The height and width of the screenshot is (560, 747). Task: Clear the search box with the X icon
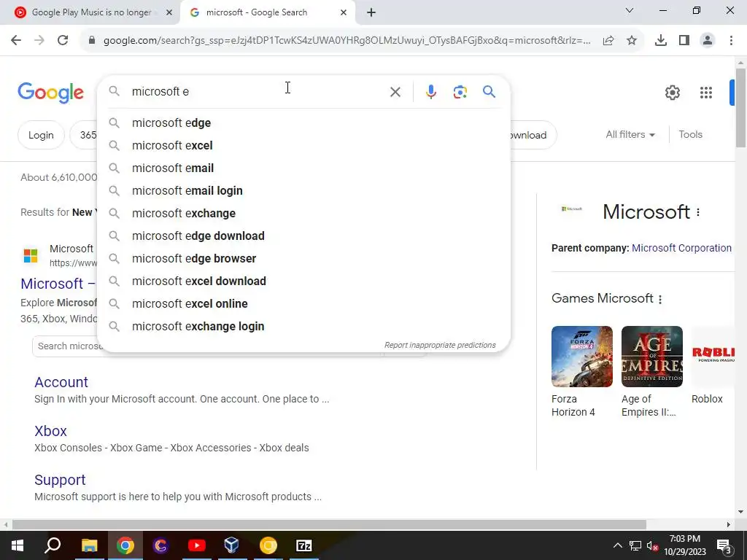coord(395,92)
